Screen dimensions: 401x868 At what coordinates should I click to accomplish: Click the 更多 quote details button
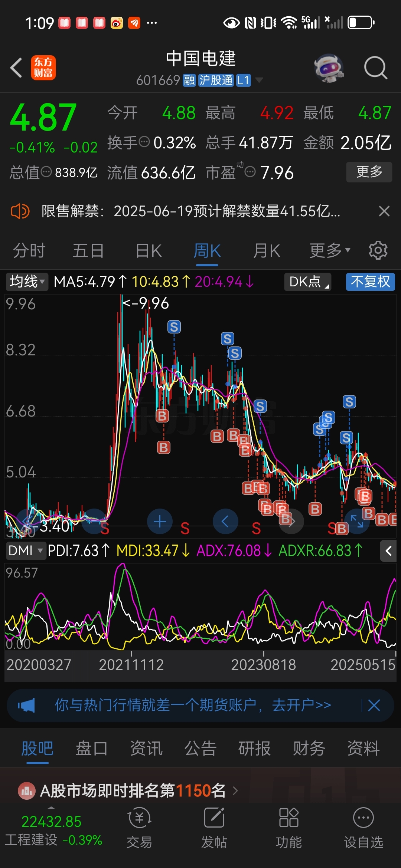pos(369,172)
